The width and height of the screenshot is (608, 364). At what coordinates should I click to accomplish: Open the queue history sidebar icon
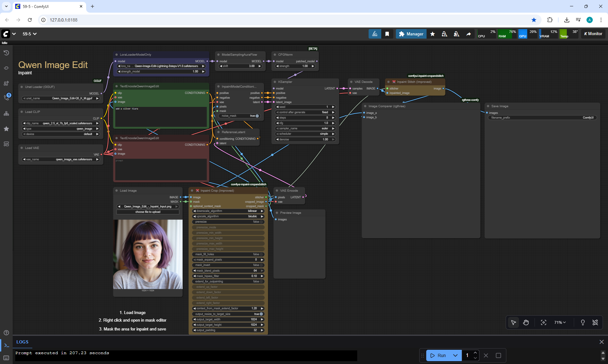point(6,53)
